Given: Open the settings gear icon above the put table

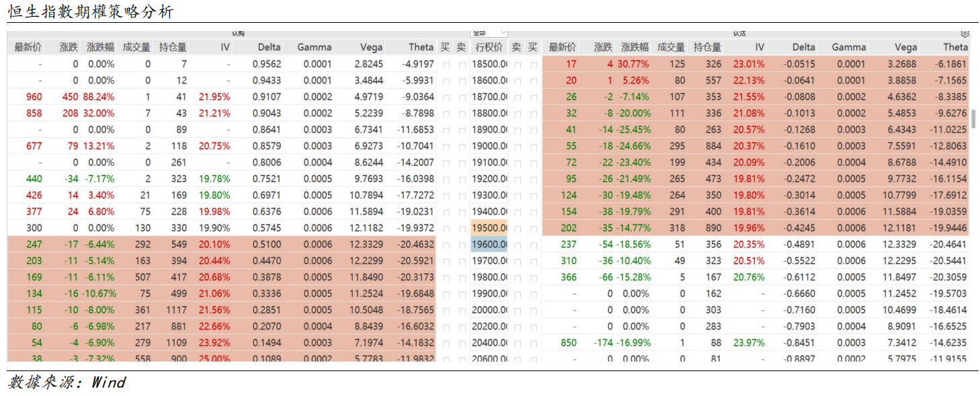Looking at the screenshot, I should pos(965,34).
